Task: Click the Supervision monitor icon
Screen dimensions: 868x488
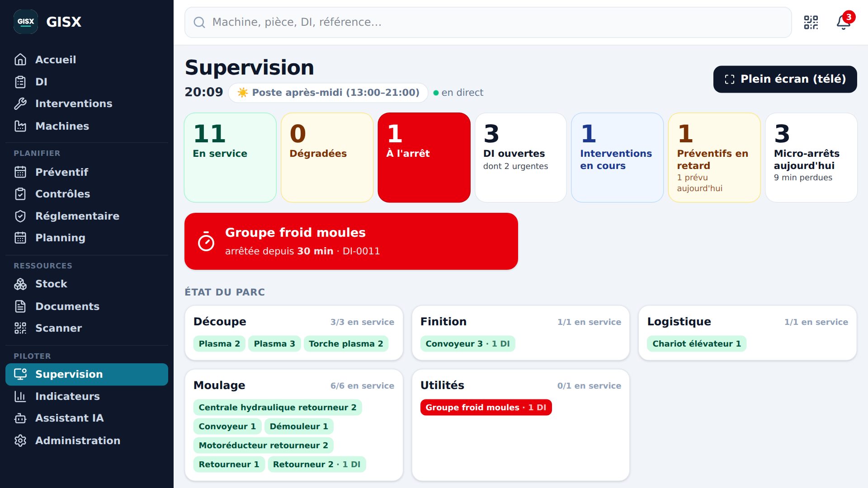Action: click(20, 374)
